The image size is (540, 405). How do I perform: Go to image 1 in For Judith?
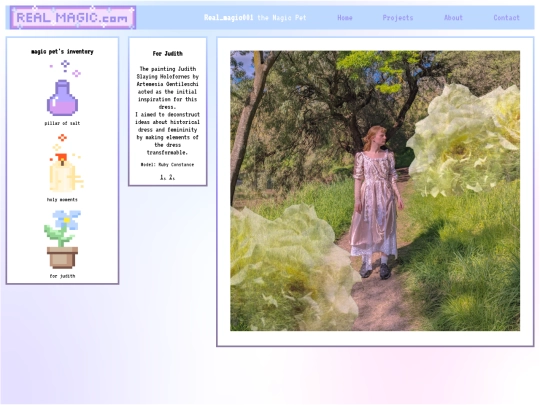click(163, 177)
